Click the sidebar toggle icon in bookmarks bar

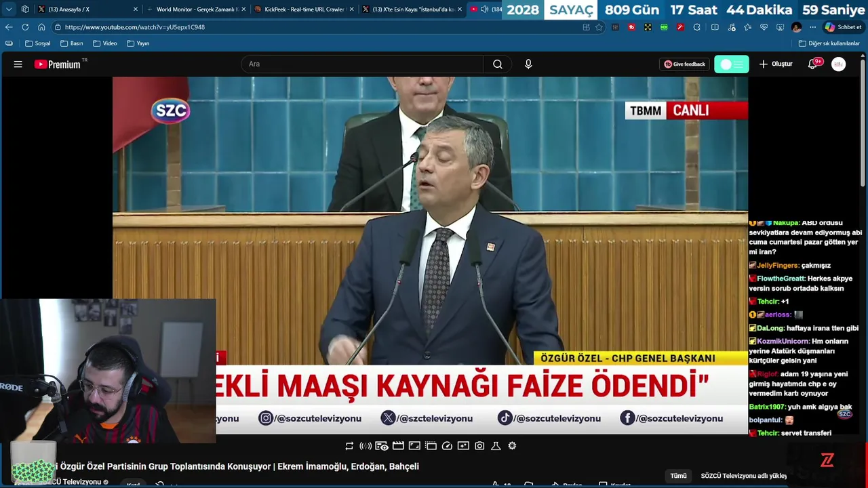click(9, 43)
